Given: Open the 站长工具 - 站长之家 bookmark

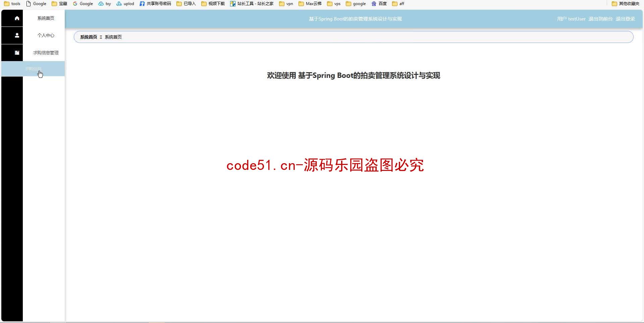Looking at the screenshot, I should pyautogui.click(x=252, y=4).
